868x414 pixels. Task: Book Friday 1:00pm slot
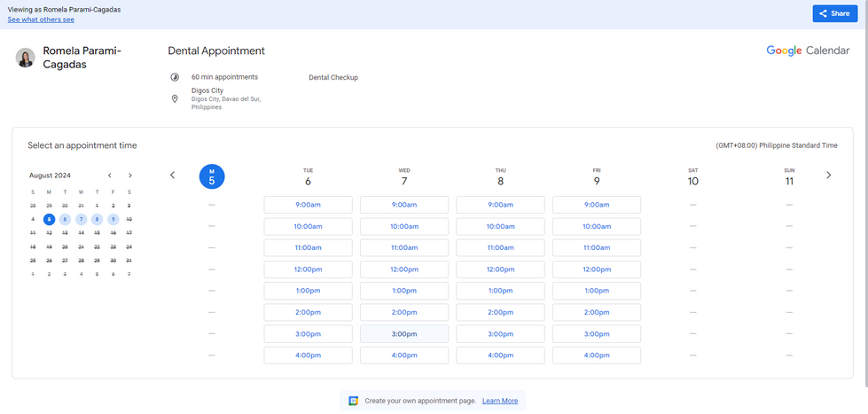pyautogui.click(x=597, y=291)
